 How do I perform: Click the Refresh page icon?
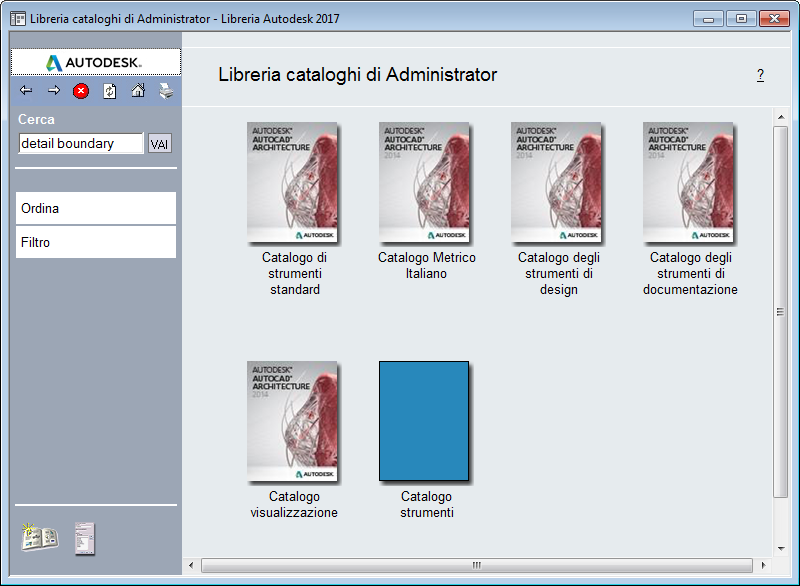pos(110,91)
